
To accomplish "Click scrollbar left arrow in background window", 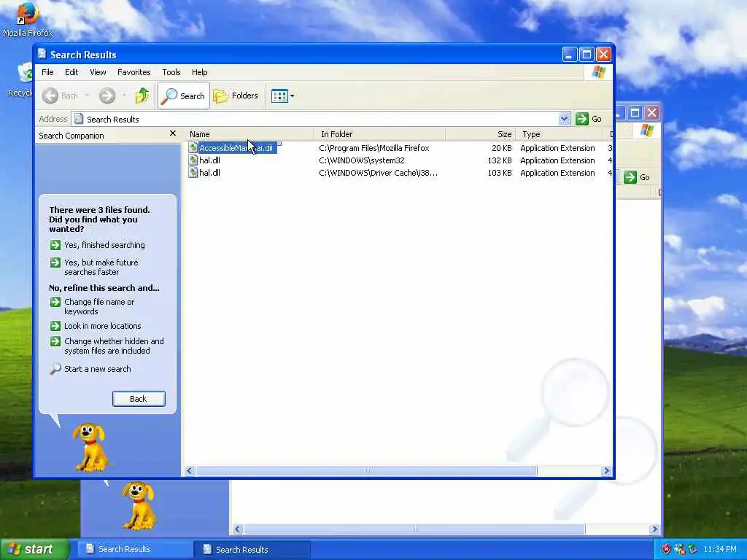I will click(237, 529).
